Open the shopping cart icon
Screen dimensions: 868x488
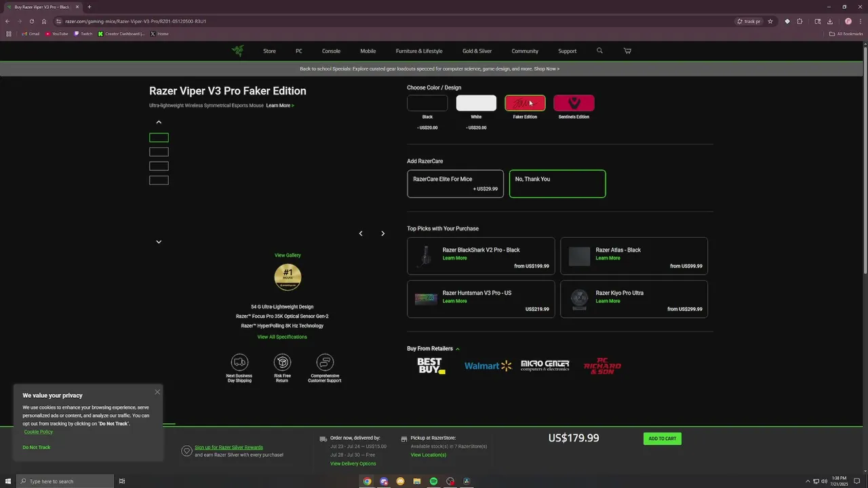[x=627, y=51]
